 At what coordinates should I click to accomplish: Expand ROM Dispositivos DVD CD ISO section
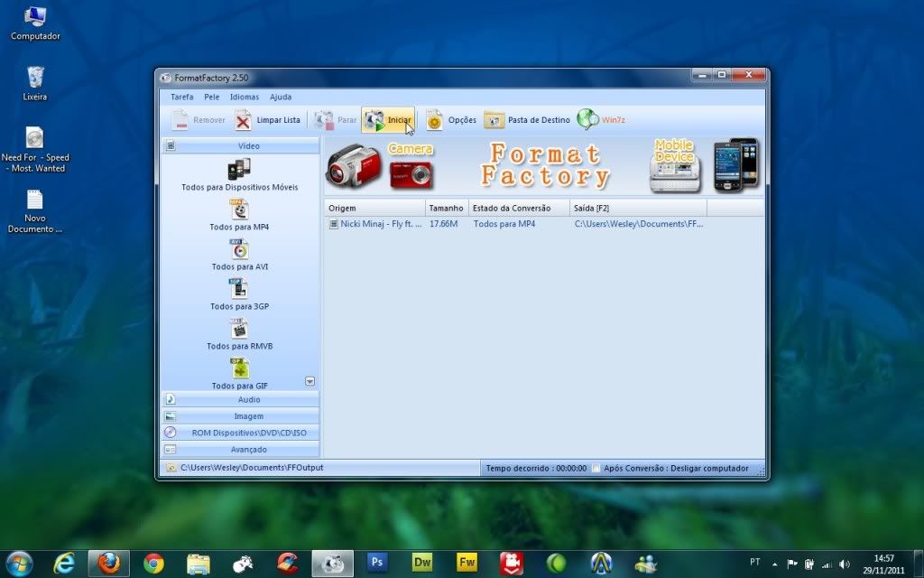[241, 433]
